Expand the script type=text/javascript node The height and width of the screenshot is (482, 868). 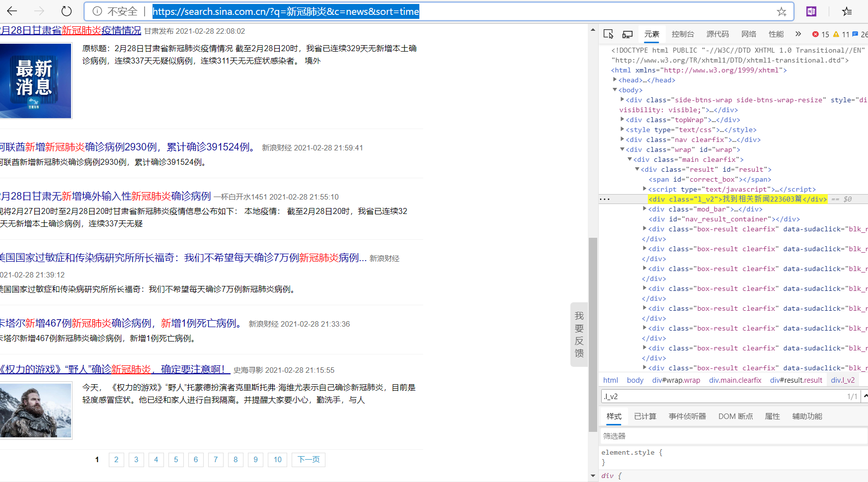tap(644, 189)
